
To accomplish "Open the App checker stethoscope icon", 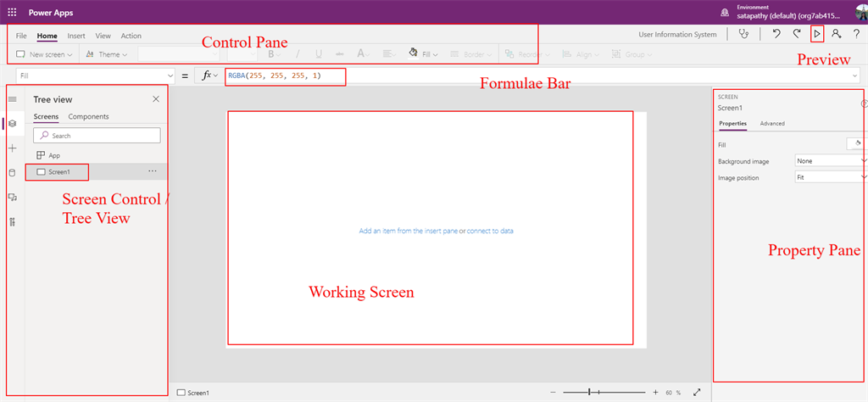I will click(744, 34).
